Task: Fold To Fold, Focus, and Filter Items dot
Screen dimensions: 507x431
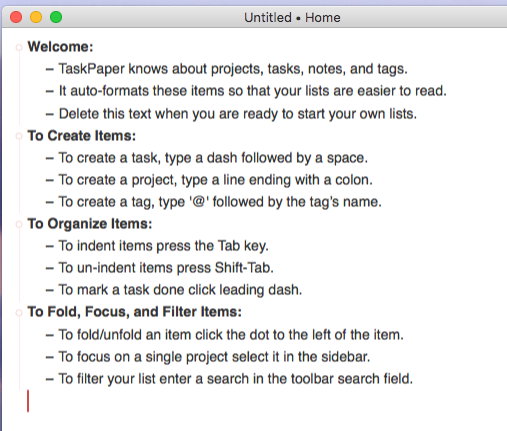Action: pyautogui.click(x=19, y=313)
